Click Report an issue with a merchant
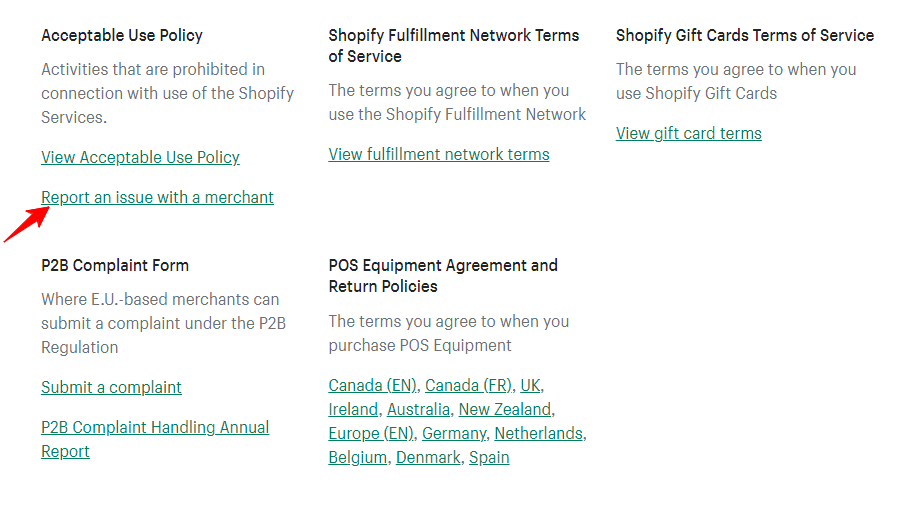This screenshot has height=516, width=912. point(157,197)
